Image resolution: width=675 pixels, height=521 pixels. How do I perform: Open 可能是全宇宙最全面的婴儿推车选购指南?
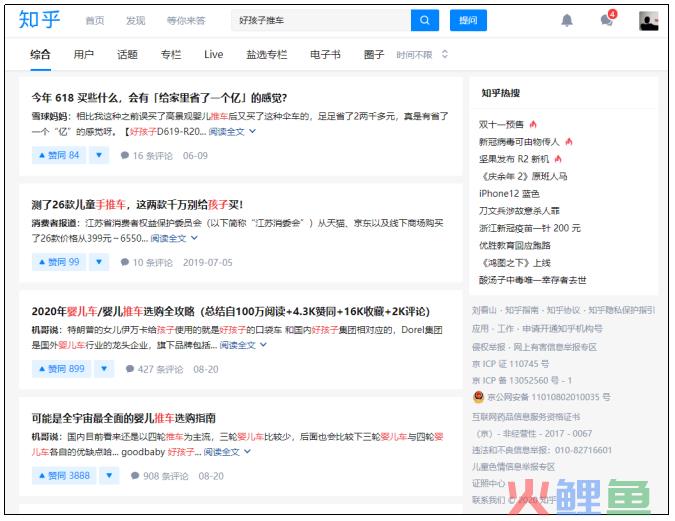click(124, 418)
